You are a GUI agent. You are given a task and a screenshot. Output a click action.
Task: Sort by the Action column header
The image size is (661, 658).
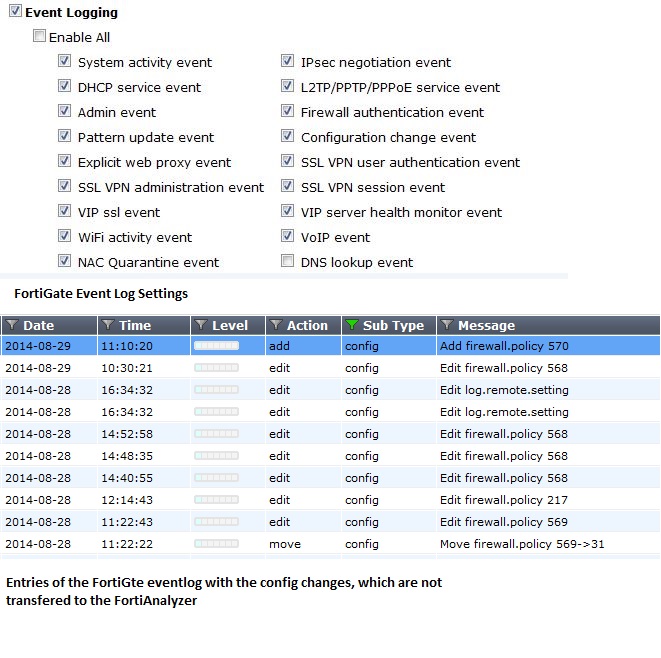tap(307, 325)
